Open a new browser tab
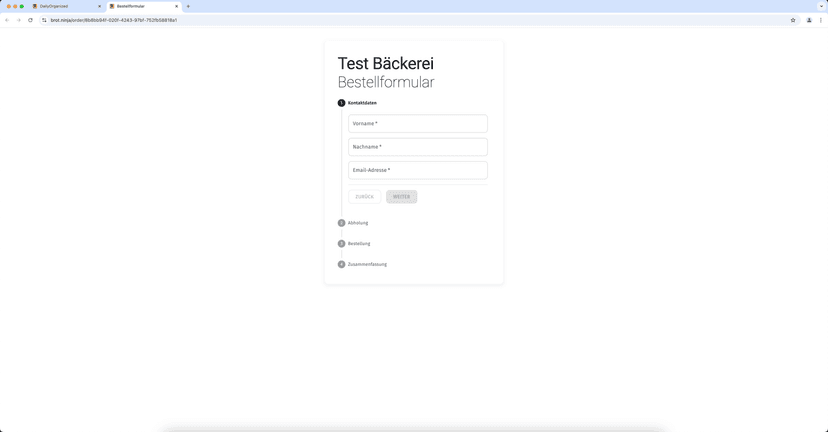The height and width of the screenshot is (432, 828). click(x=188, y=6)
